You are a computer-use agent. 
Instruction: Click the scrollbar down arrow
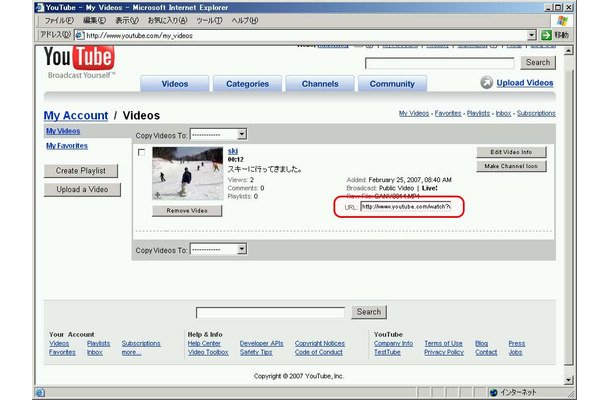coord(568,380)
